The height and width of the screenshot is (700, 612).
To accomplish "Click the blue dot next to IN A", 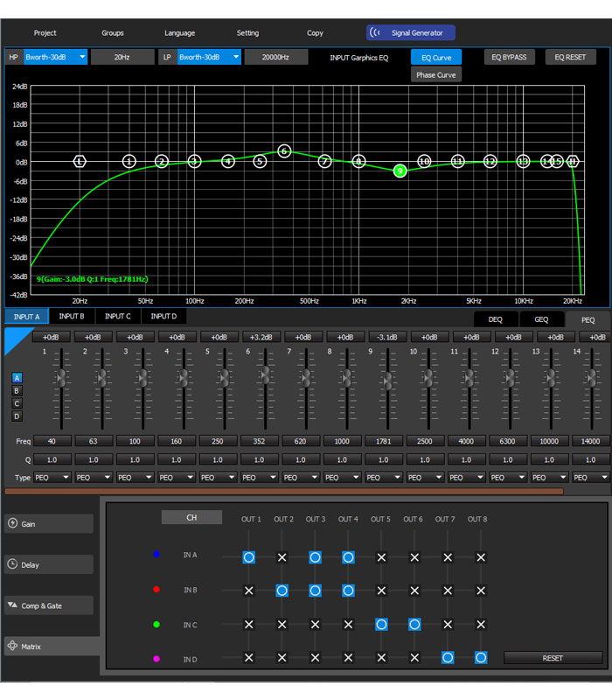I will [x=156, y=555].
